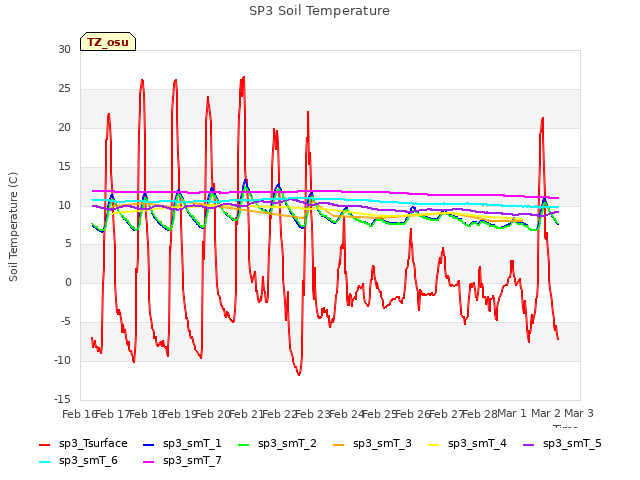Click the y-axis value -5
Image resolution: width=640 pixels, height=480 pixels.
tap(64, 321)
